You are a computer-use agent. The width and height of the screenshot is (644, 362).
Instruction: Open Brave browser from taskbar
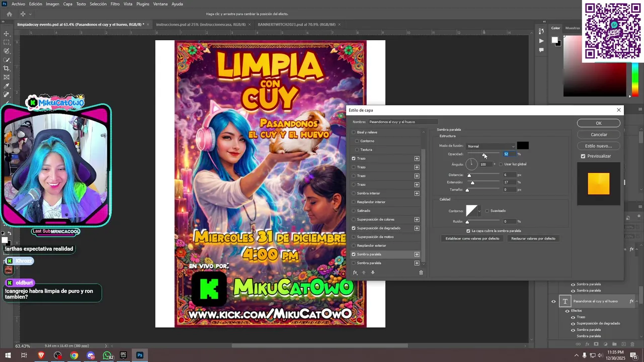(41, 355)
